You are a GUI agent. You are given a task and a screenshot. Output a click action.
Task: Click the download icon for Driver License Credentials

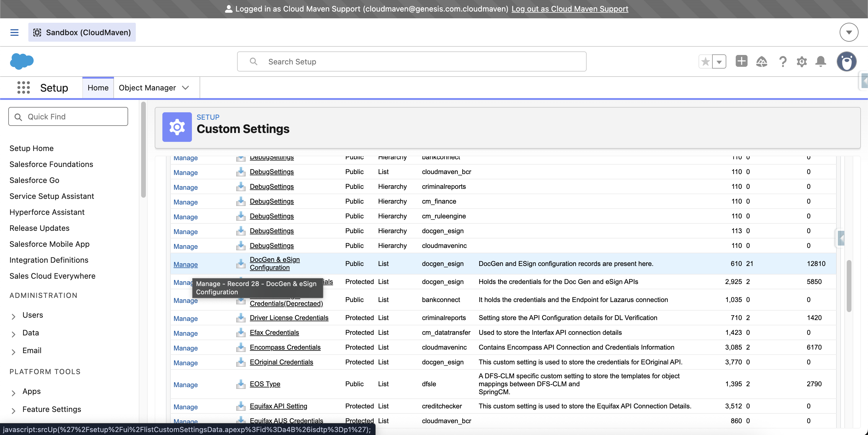[241, 318]
